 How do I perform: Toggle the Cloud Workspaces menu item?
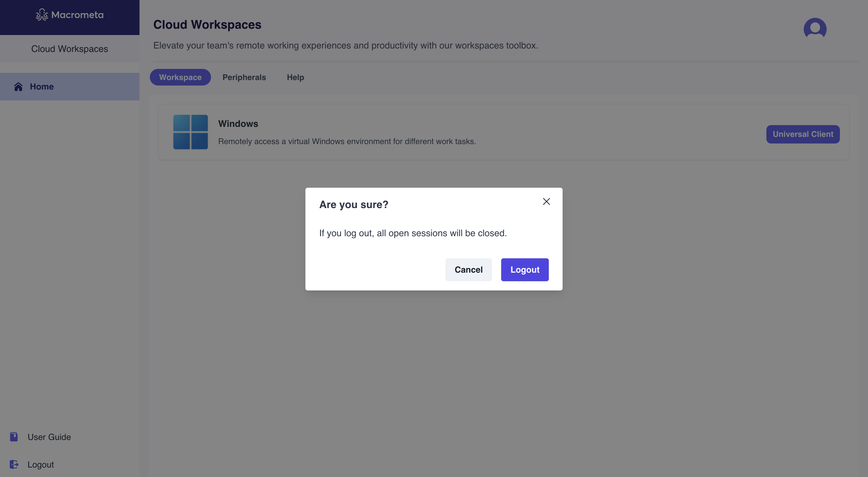point(69,48)
